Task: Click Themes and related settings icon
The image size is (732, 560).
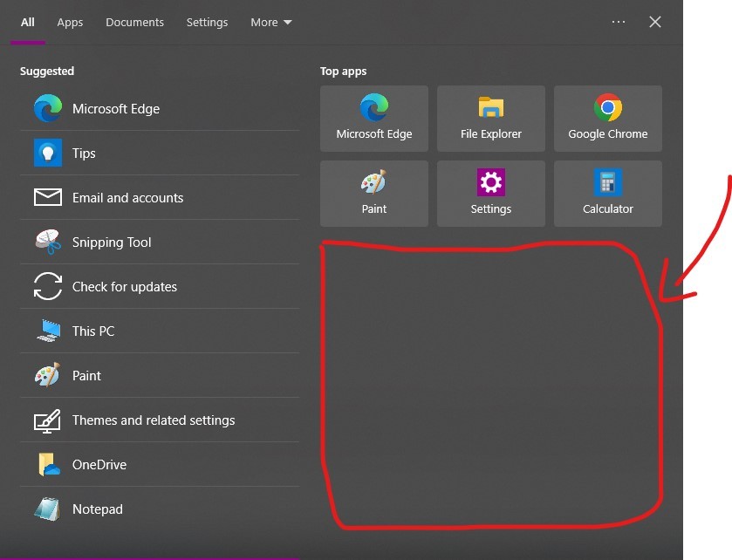Action: tap(48, 420)
